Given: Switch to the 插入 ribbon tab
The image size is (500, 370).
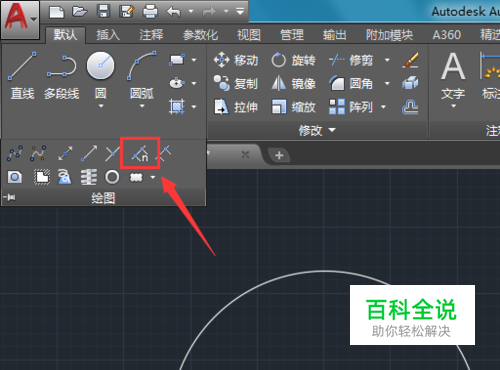Looking at the screenshot, I should [x=108, y=35].
